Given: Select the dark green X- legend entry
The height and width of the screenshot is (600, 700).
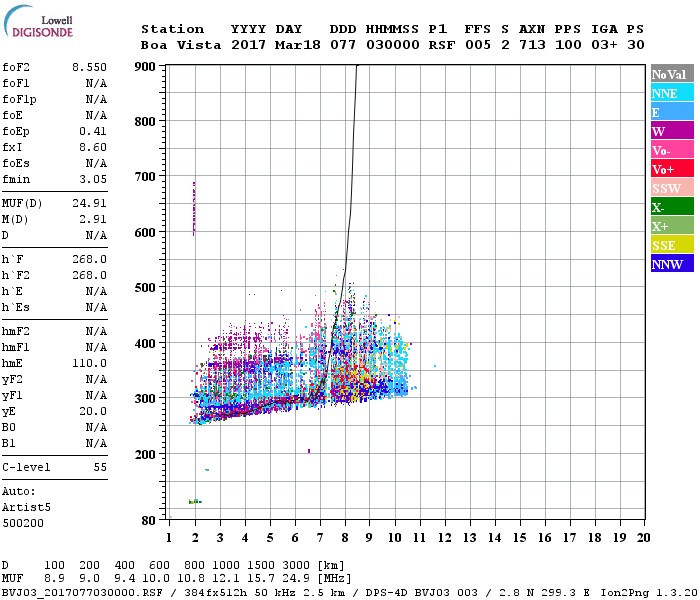Looking at the screenshot, I should [x=672, y=207].
